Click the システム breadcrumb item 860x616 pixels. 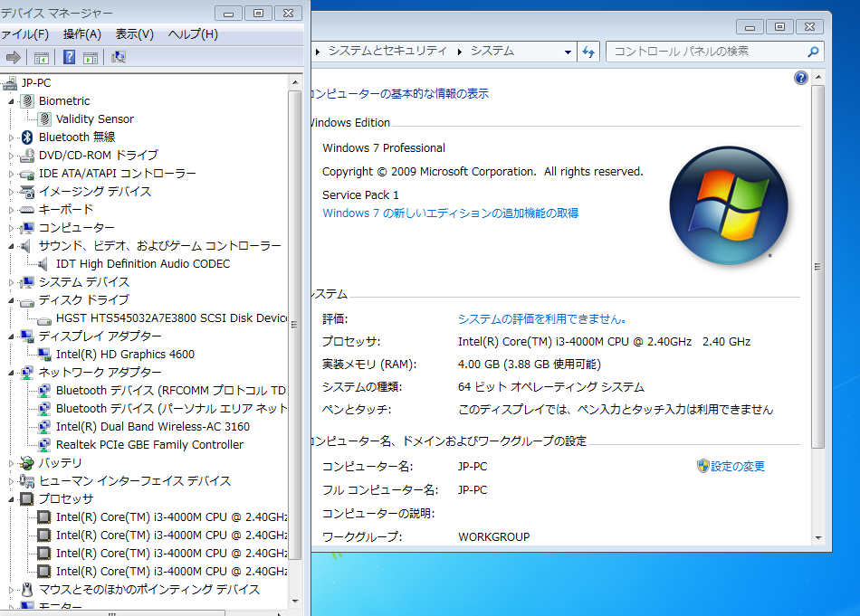point(492,51)
